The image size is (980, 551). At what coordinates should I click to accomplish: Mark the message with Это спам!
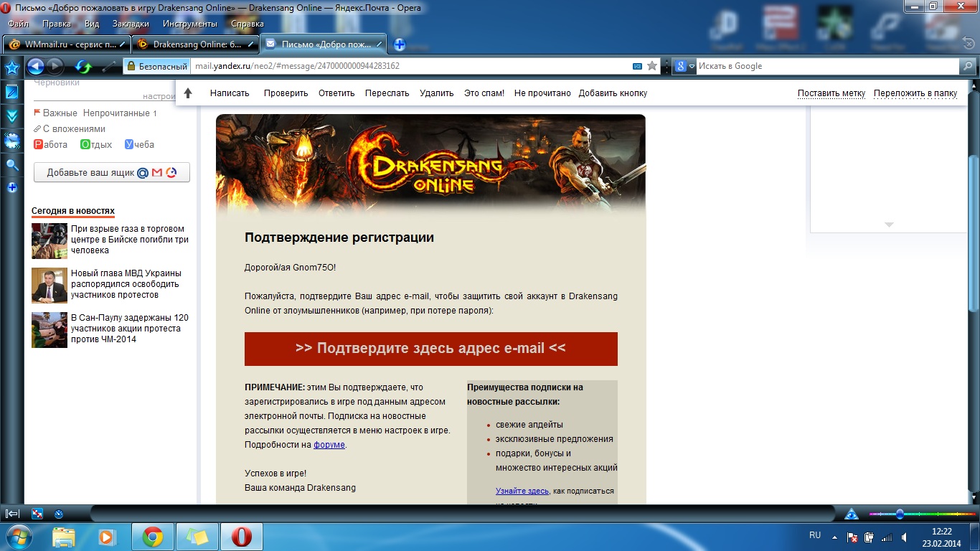point(484,93)
